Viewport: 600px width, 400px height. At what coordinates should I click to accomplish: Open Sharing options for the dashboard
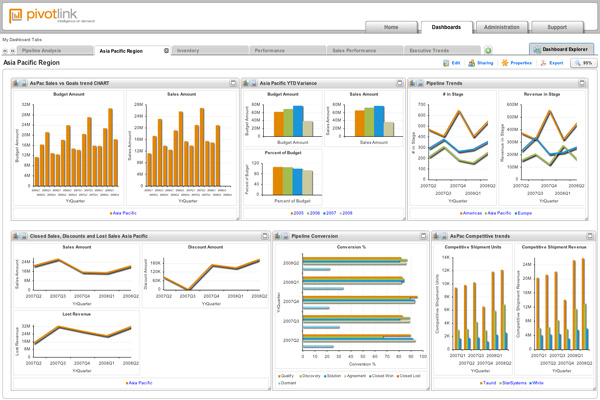(474, 63)
